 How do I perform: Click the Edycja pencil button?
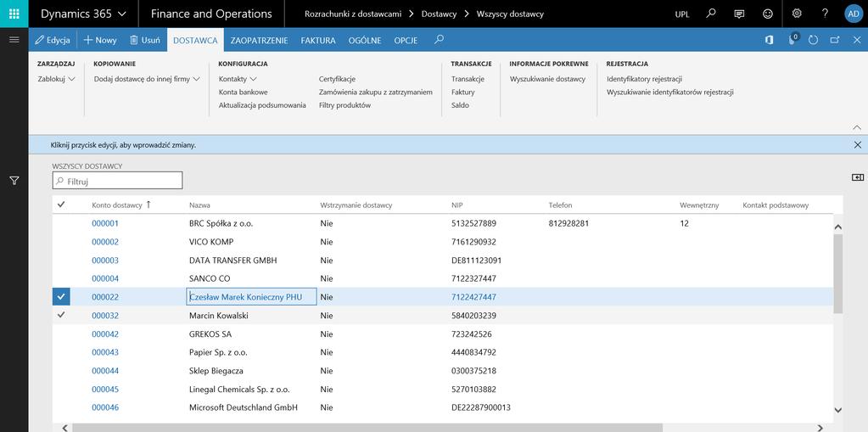(x=53, y=40)
